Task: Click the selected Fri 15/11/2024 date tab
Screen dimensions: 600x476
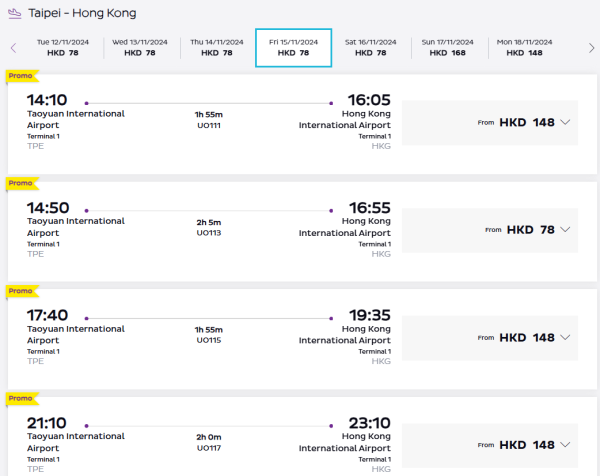Action: tap(293, 47)
